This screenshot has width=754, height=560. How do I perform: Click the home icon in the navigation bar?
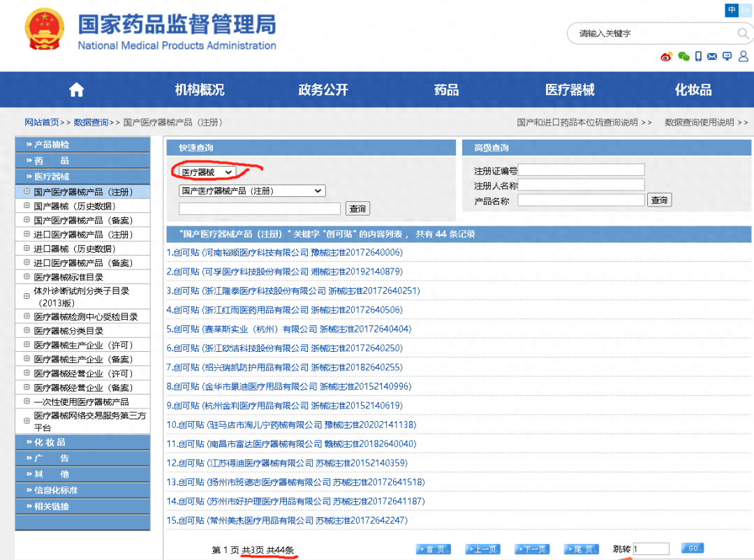click(75, 89)
